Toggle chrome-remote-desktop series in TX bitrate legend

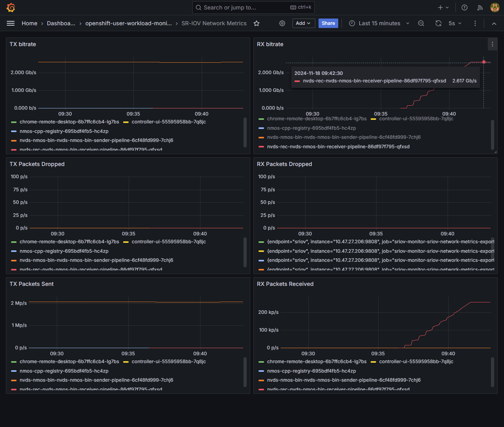(x=69, y=122)
